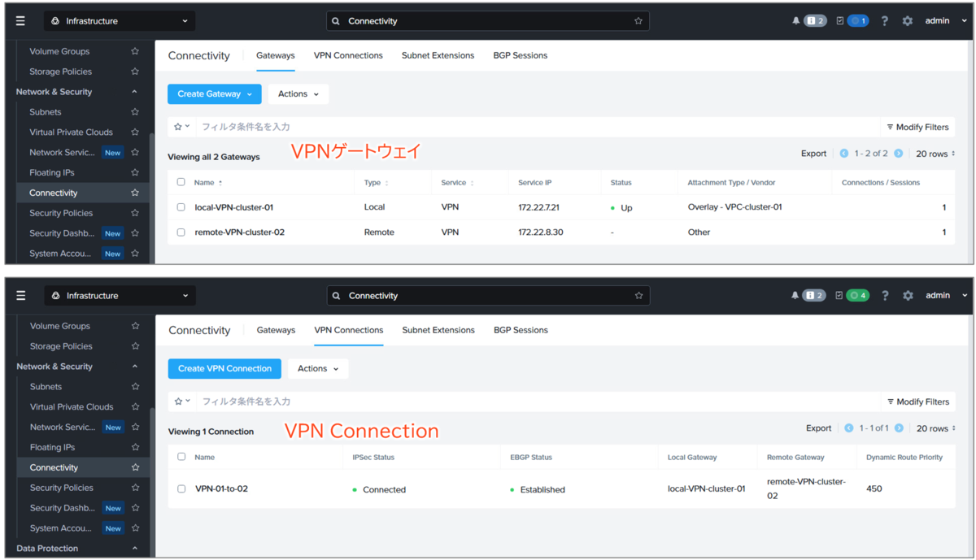Image resolution: width=976 pixels, height=560 pixels.
Task: Click Modify Filters on the Gateways page
Action: coord(917,127)
